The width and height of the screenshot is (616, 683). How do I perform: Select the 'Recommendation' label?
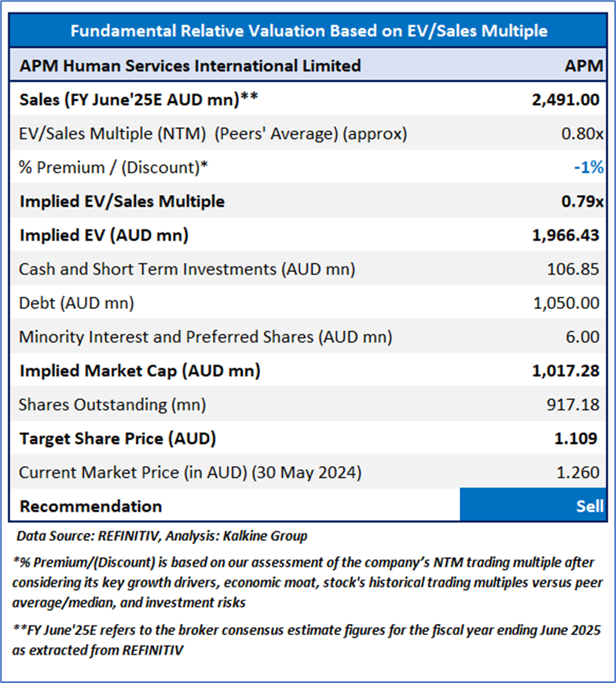pyautogui.click(x=90, y=507)
